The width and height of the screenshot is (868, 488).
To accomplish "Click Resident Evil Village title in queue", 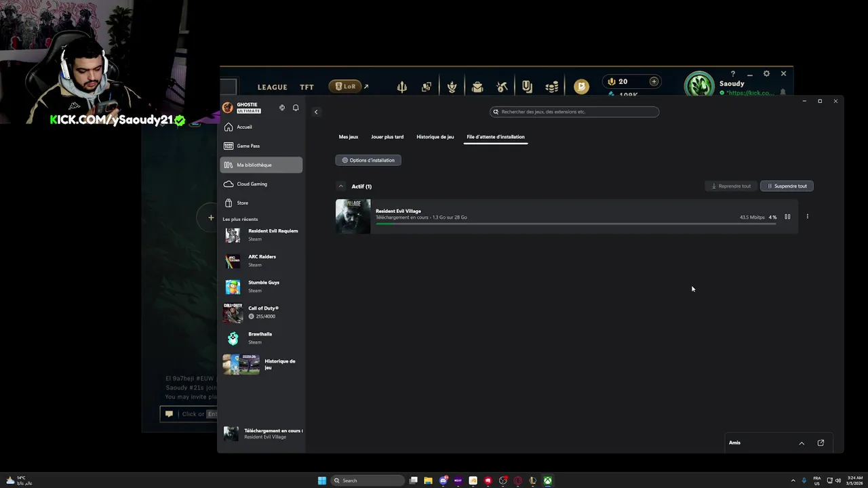I will click(398, 211).
